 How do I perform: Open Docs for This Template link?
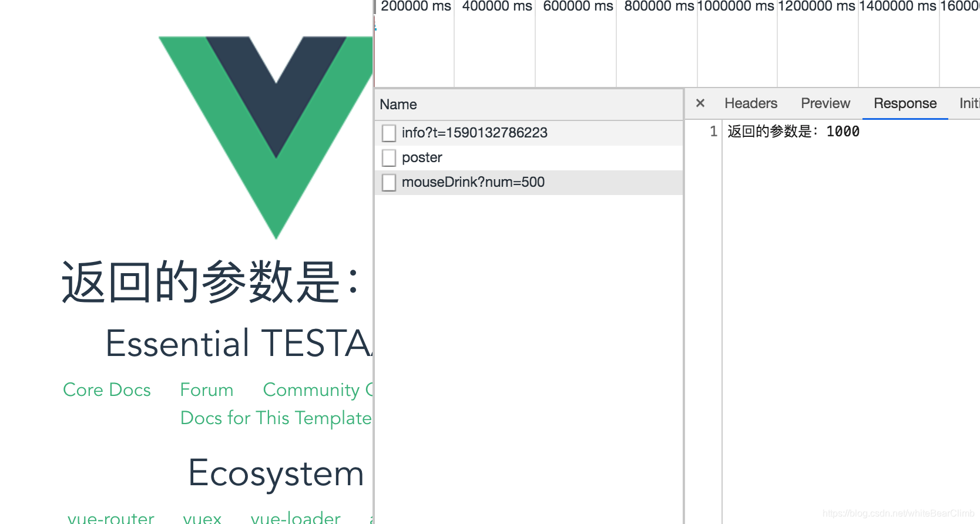pos(276,418)
